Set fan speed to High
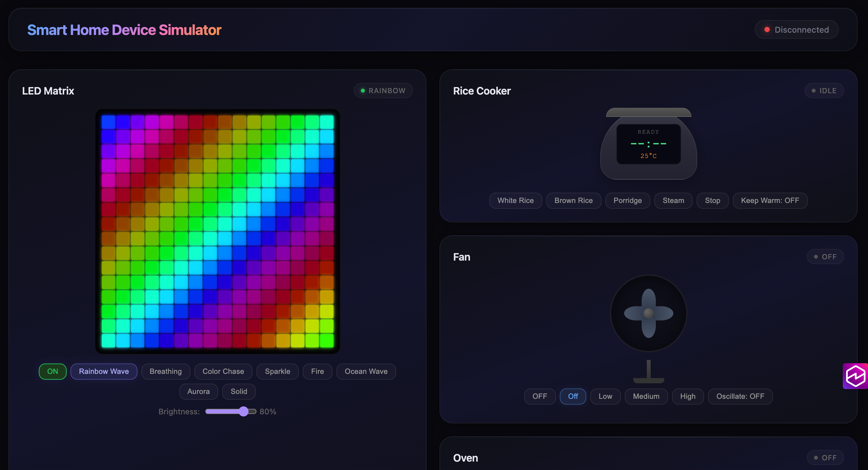The width and height of the screenshot is (868, 470). click(688, 396)
